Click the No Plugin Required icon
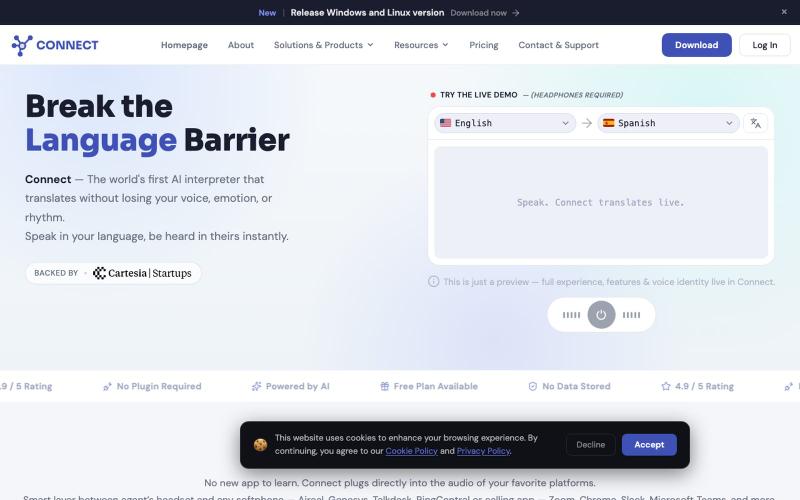 pyautogui.click(x=108, y=387)
